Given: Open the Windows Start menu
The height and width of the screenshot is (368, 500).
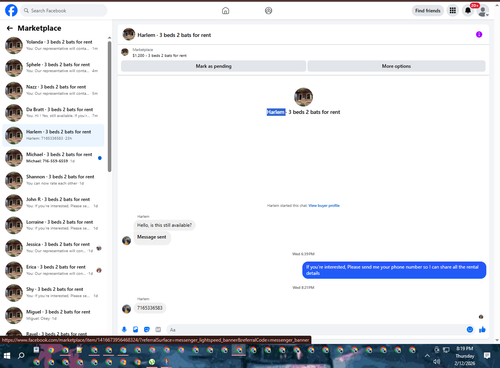Looking at the screenshot, I should click(x=7, y=356).
